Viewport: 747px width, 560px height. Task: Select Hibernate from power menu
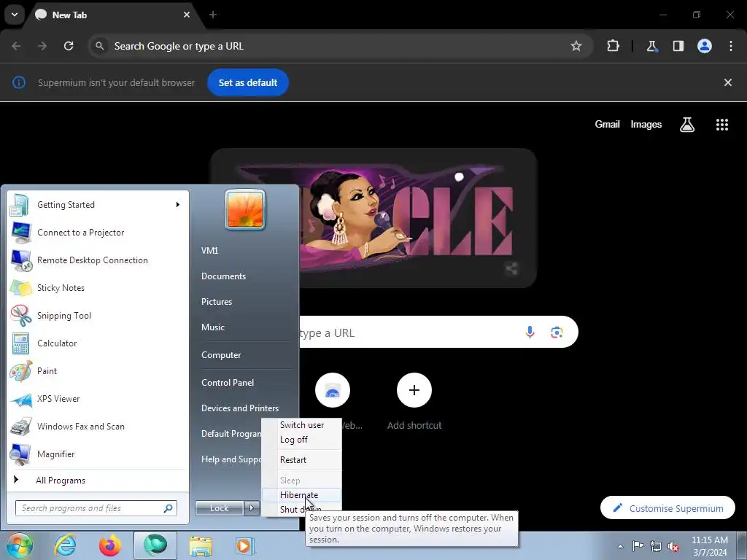pyautogui.click(x=302, y=495)
